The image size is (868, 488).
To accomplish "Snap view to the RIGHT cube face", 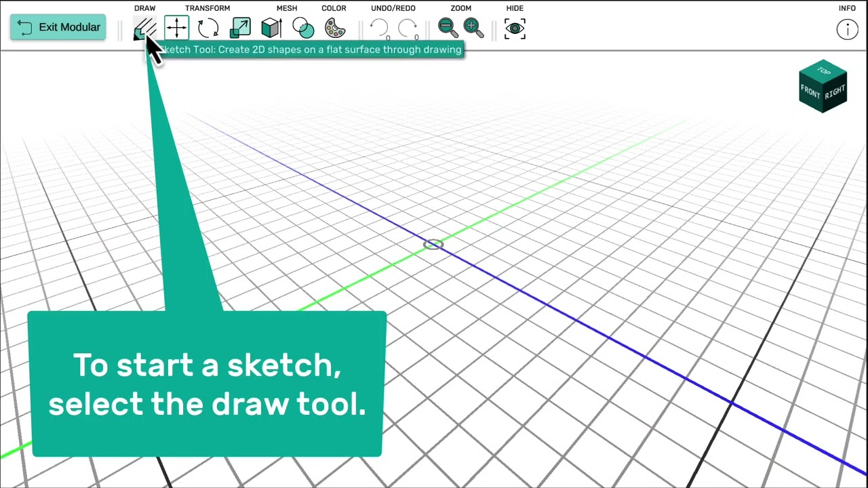I will pos(835,93).
